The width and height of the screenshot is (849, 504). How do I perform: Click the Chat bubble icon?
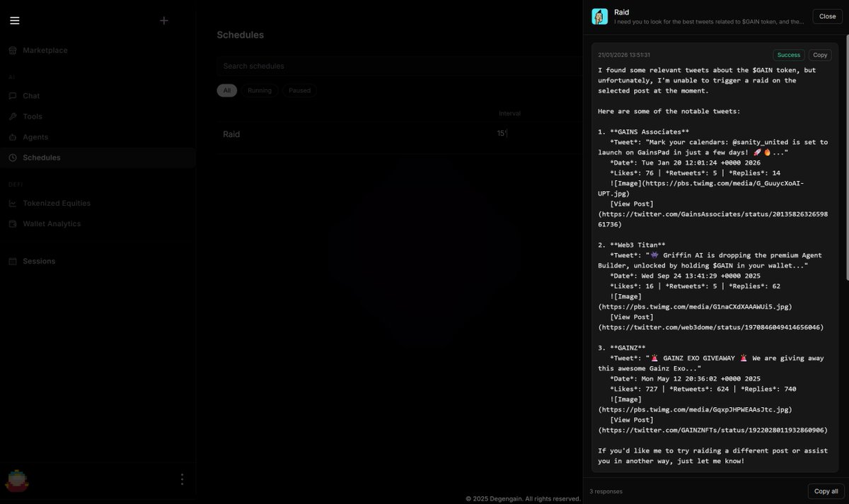[13, 95]
